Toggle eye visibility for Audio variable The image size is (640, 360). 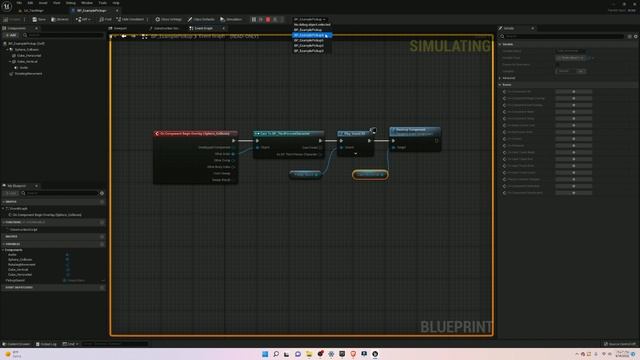pyautogui.click(x=67, y=255)
